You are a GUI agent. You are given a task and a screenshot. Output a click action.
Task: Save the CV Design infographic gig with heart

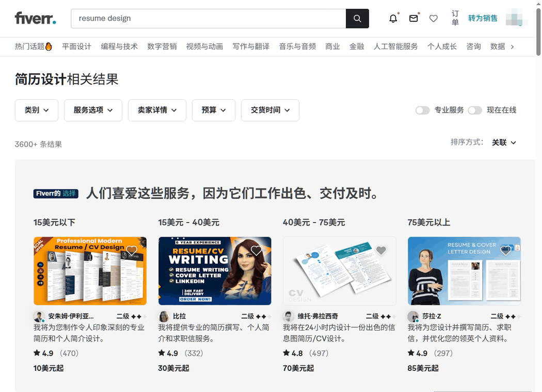pos(381,250)
